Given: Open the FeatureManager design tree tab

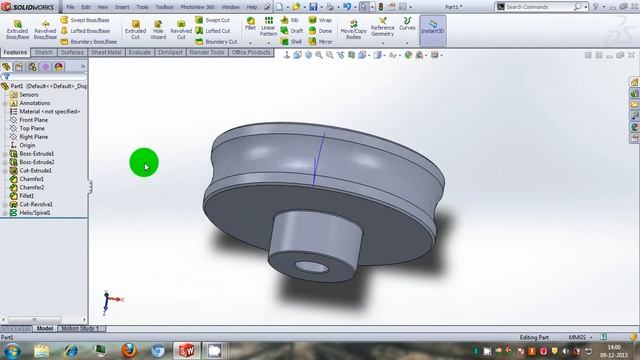Looking at the screenshot, I should pyautogui.click(x=6, y=67).
